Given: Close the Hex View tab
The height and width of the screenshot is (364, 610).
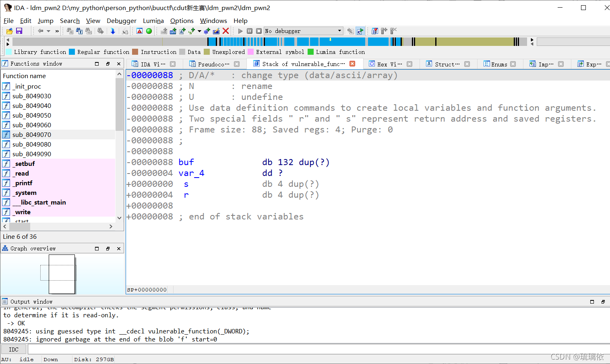Looking at the screenshot, I should (x=409, y=64).
